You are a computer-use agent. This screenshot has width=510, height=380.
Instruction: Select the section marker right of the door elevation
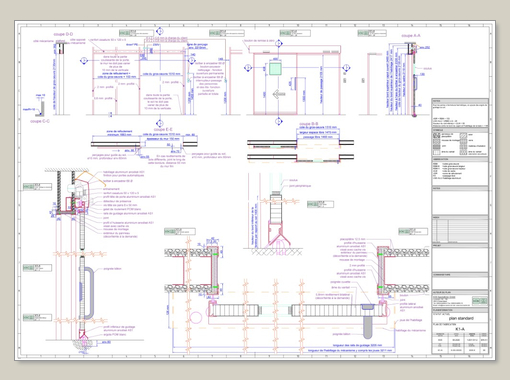(x=346, y=68)
